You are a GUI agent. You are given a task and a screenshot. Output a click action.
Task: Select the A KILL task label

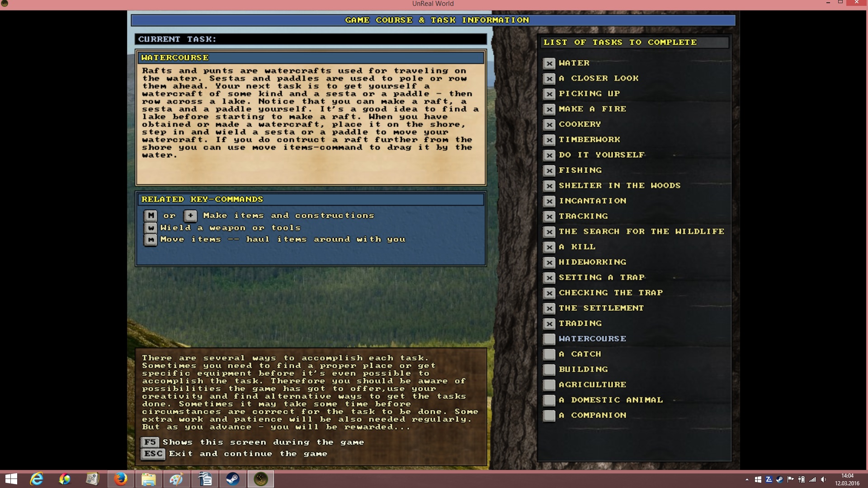577,247
